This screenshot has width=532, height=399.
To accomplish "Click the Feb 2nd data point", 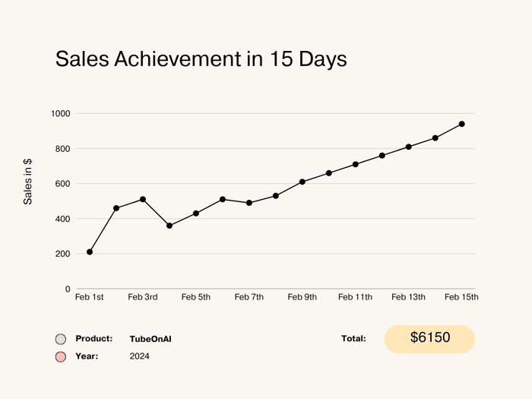I will [116, 208].
